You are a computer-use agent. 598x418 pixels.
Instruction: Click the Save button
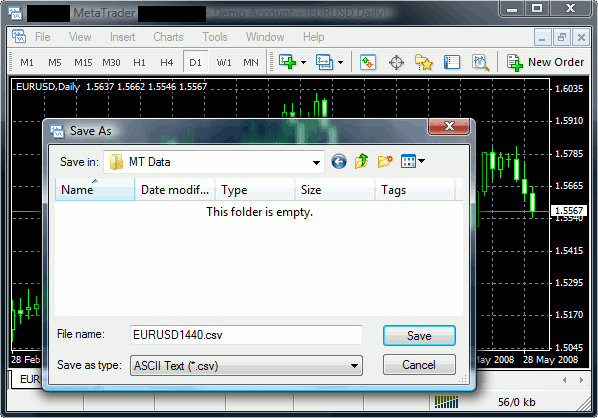pos(419,336)
